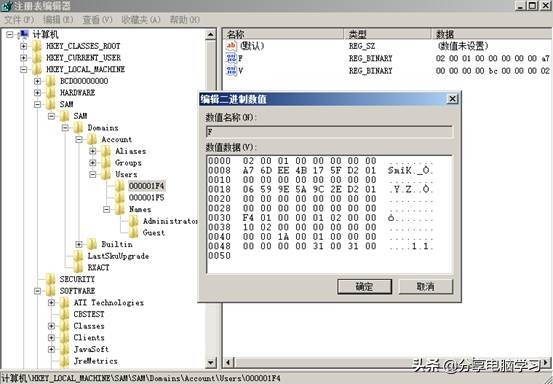Expand the Builtin node
The height and width of the screenshot is (384, 553).
(79, 244)
